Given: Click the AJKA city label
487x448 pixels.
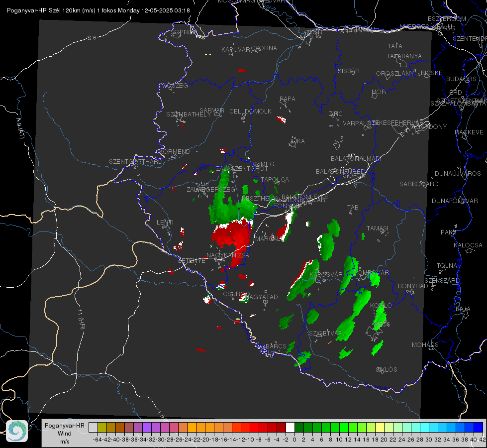Looking at the screenshot, I should pos(297,141).
